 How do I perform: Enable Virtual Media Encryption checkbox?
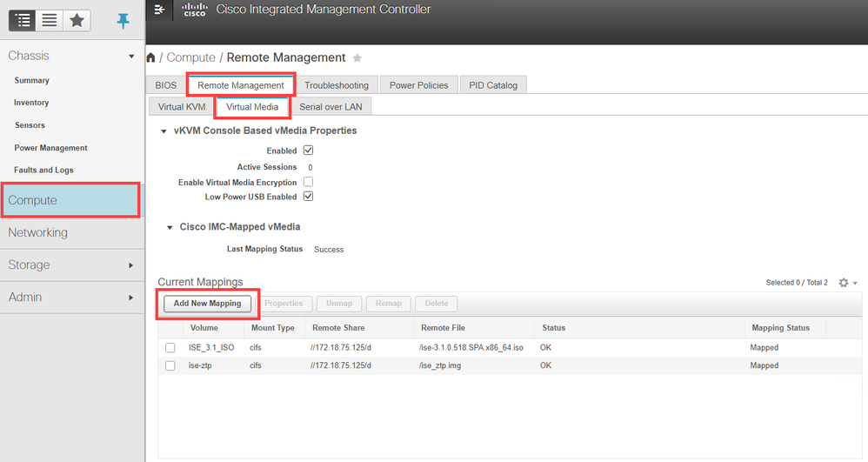(309, 182)
